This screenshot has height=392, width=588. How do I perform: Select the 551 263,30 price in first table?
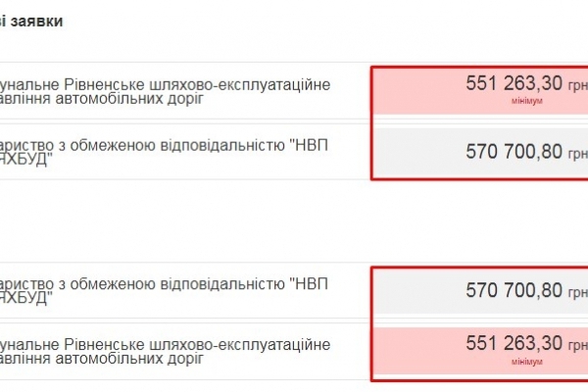click(514, 82)
